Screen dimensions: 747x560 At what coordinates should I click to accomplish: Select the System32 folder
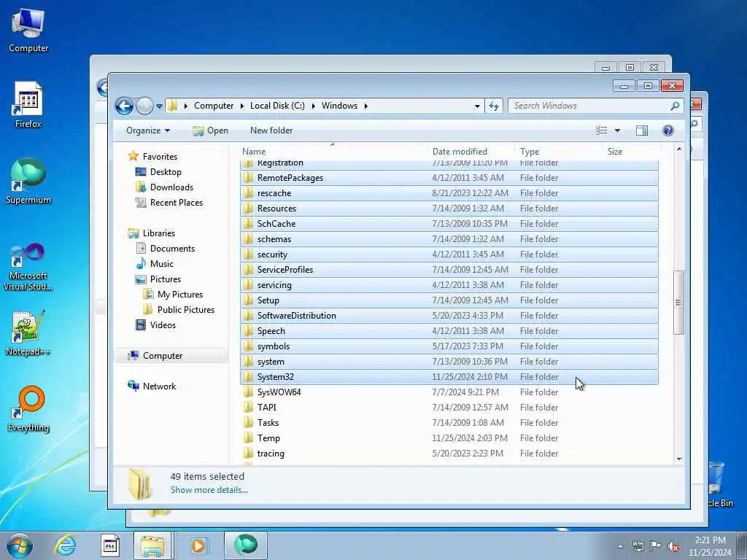click(x=449, y=377)
